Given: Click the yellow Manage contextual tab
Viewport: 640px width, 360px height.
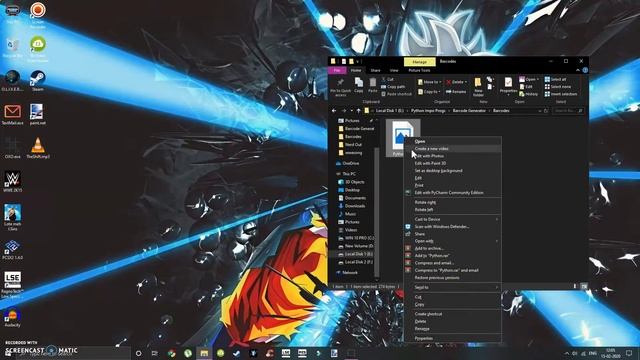Looking at the screenshot, I should pyautogui.click(x=420, y=62).
